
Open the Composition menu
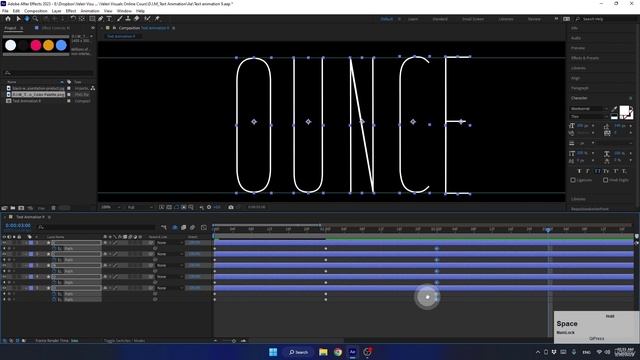point(36,11)
